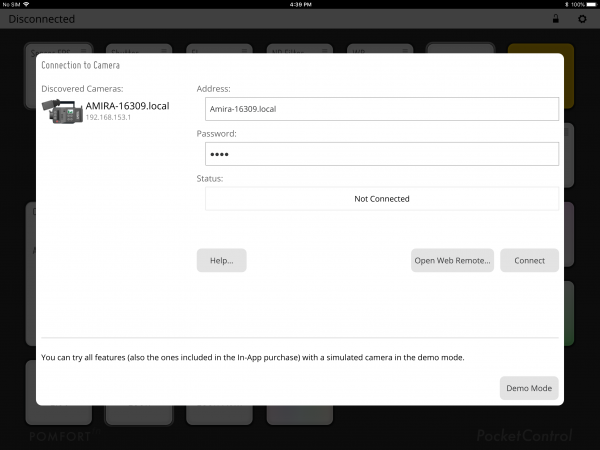Screen dimensions: 600x450
Task: Focus the Password field
Action: (x=381, y=154)
